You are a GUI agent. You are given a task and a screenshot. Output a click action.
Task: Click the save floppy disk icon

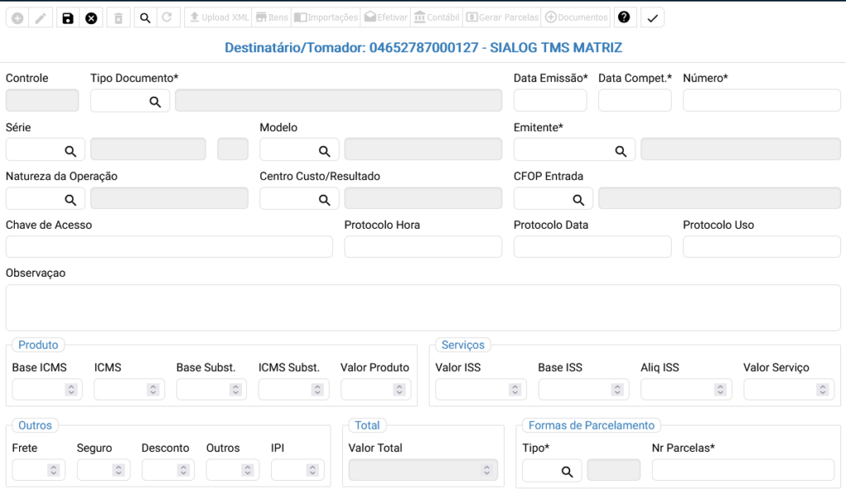click(68, 18)
